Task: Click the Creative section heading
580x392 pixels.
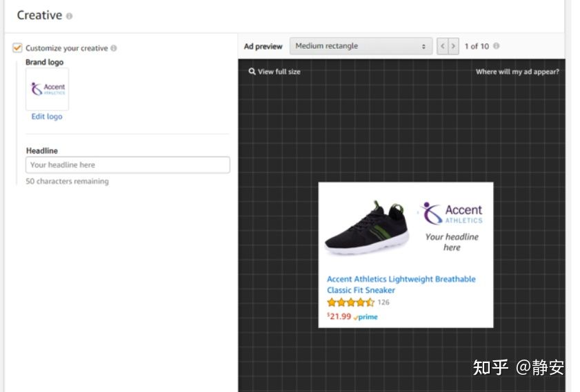Action: coord(39,15)
